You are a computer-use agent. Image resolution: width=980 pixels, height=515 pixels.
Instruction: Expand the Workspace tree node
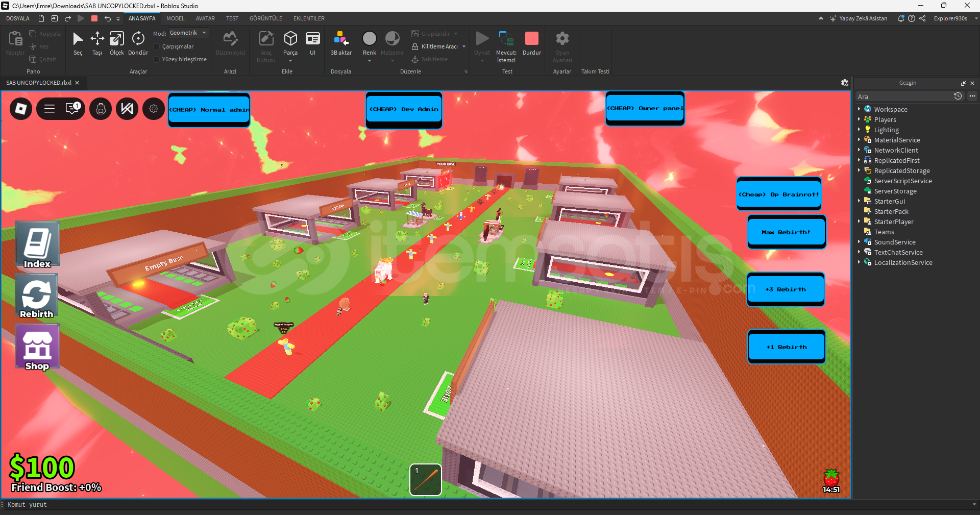[x=859, y=109]
